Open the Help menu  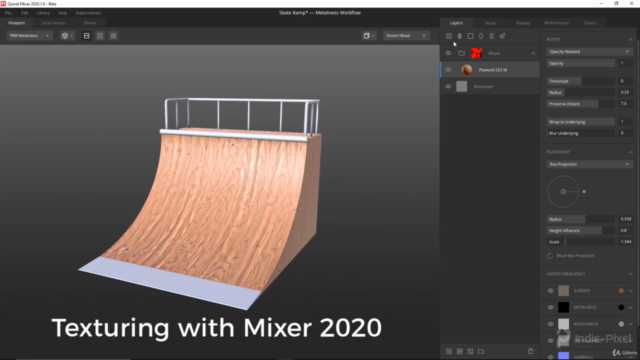62,13
